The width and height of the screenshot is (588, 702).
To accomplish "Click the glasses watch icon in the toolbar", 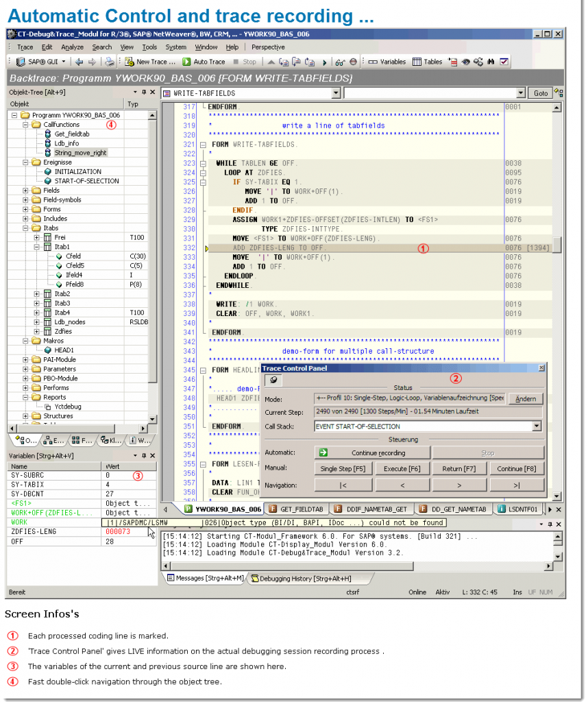I will point(340,61).
